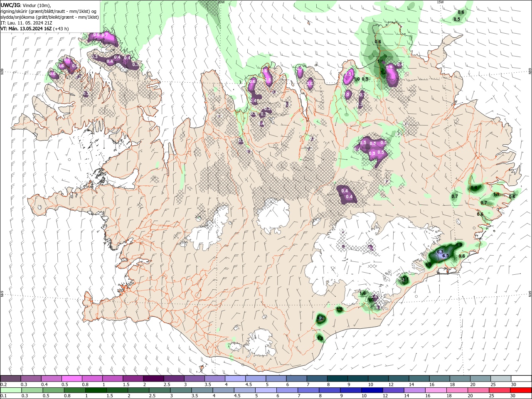Click the 'VT: Mán. 13.05.2024 16Z (+43 h)' line
532x399 pixels.
pos(35,29)
